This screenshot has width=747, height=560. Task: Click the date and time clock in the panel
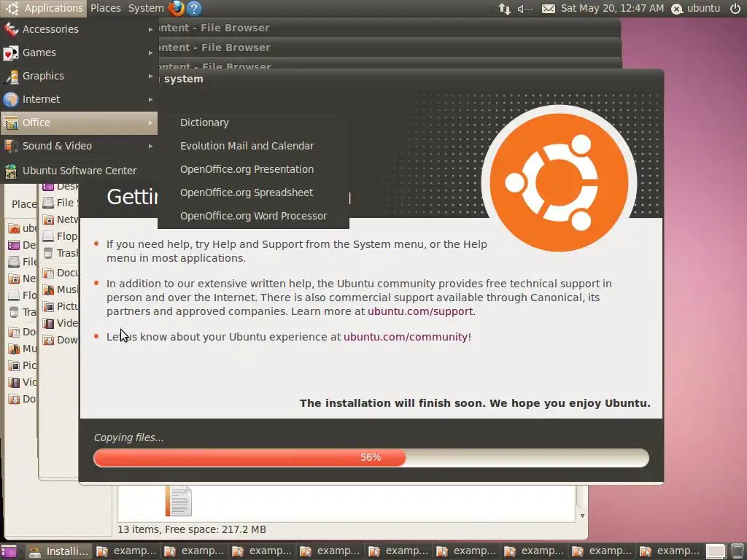click(x=612, y=8)
